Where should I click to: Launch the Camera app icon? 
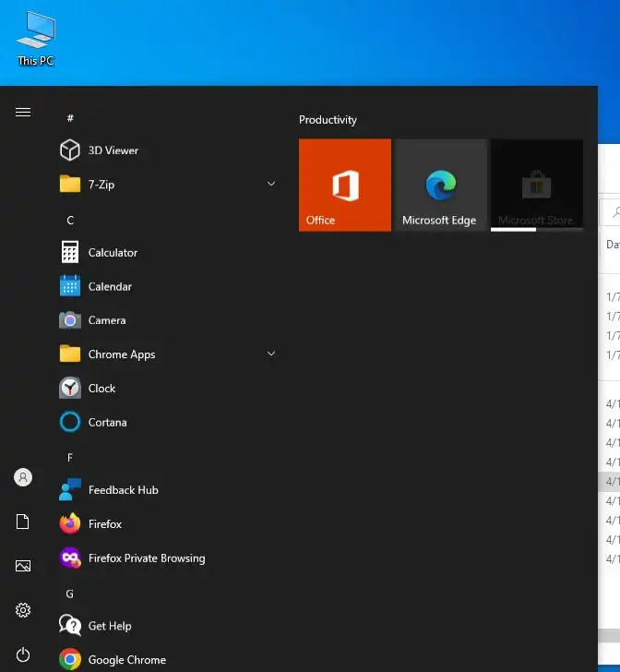tap(70, 320)
